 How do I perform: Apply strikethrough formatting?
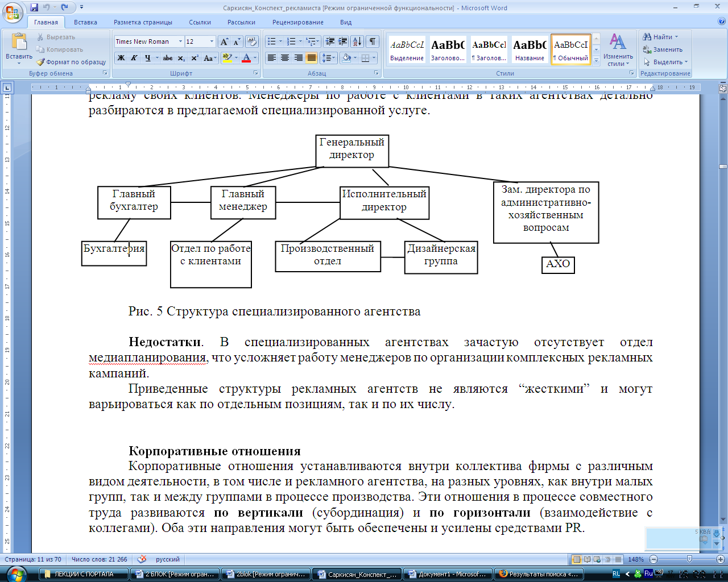(x=167, y=58)
